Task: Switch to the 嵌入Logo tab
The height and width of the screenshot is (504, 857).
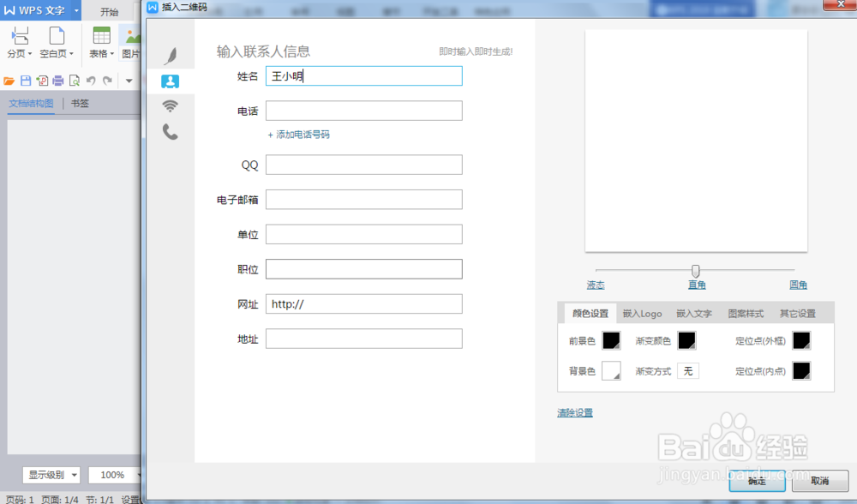Action: click(x=642, y=313)
